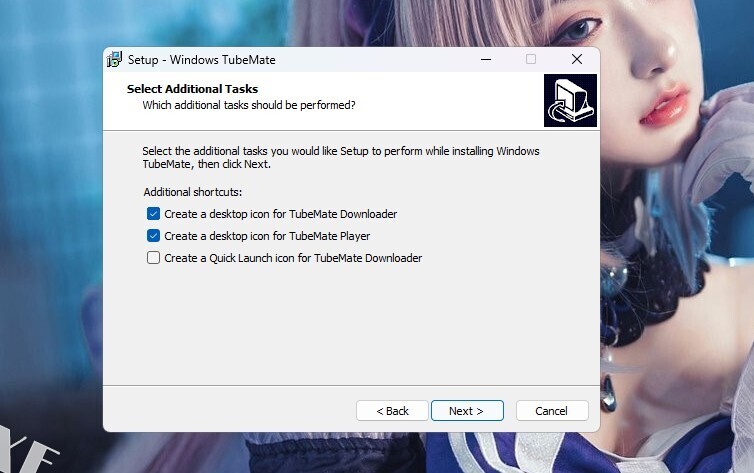Click the setup installer icon in title bar
The image size is (754, 473).
pyautogui.click(x=114, y=60)
